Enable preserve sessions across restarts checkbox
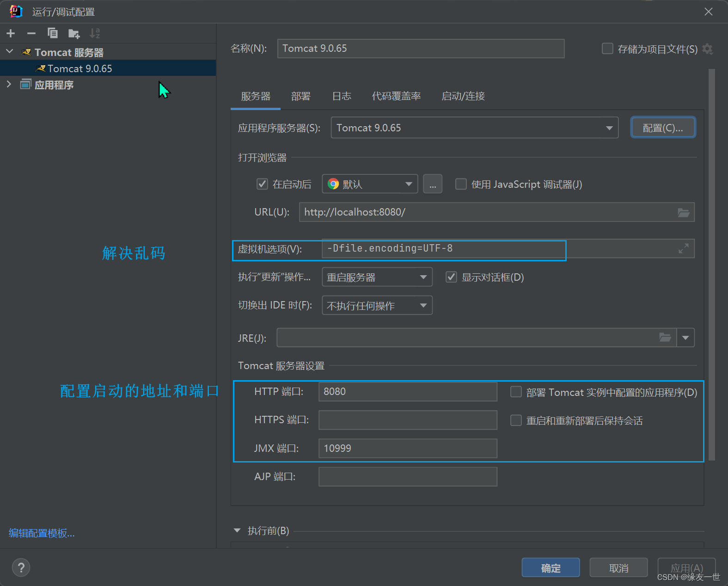 pos(516,420)
